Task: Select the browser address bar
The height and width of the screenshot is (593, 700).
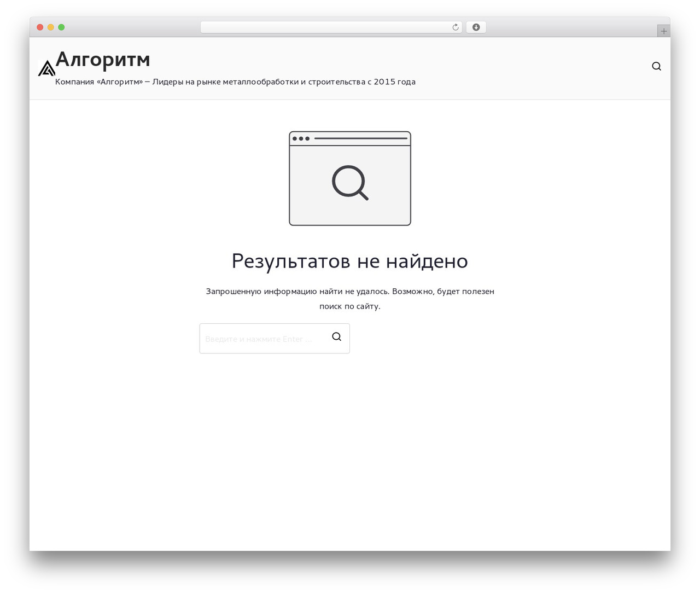Action: click(331, 27)
